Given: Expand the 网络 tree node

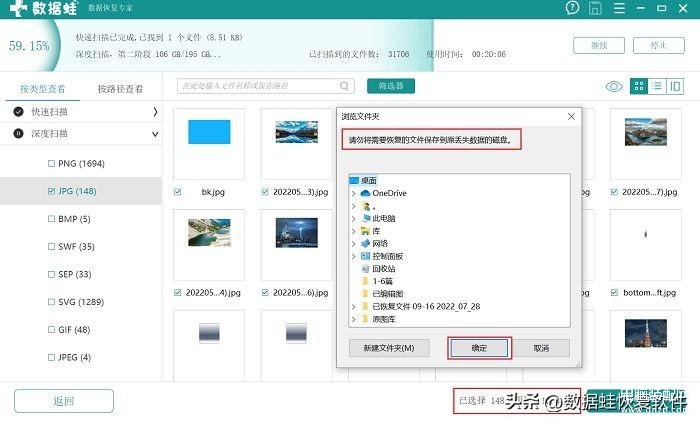Looking at the screenshot, I should point(354,244).
